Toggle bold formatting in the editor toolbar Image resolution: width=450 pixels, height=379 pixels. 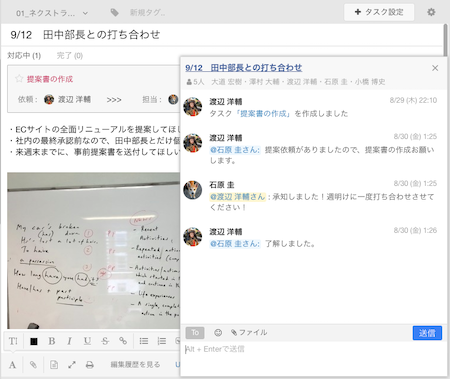(x=52, y=341)
